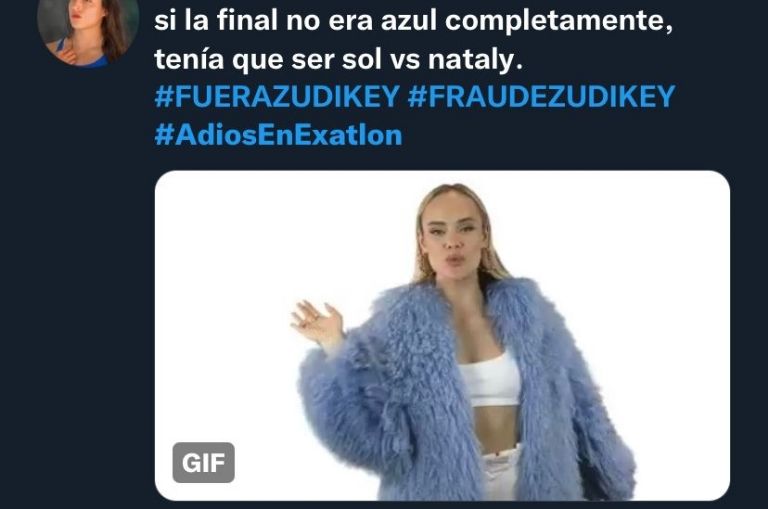Click the word 'final' in the tweet
The image size is (768, 509).
247,21
